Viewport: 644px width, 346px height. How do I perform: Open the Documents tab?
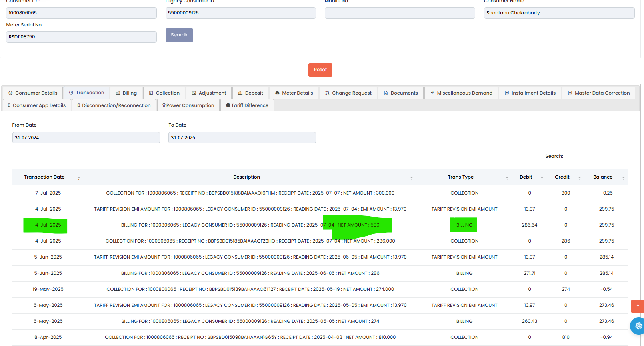click(401, 93)
